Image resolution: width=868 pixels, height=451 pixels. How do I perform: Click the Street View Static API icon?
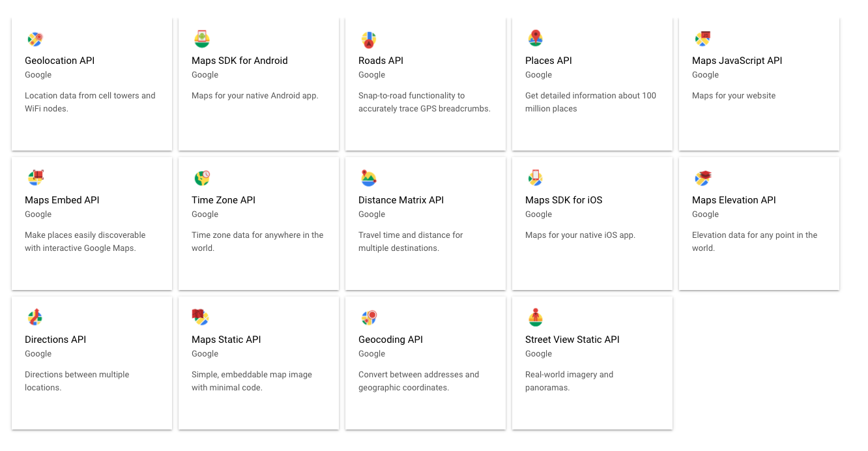point(536,317)
